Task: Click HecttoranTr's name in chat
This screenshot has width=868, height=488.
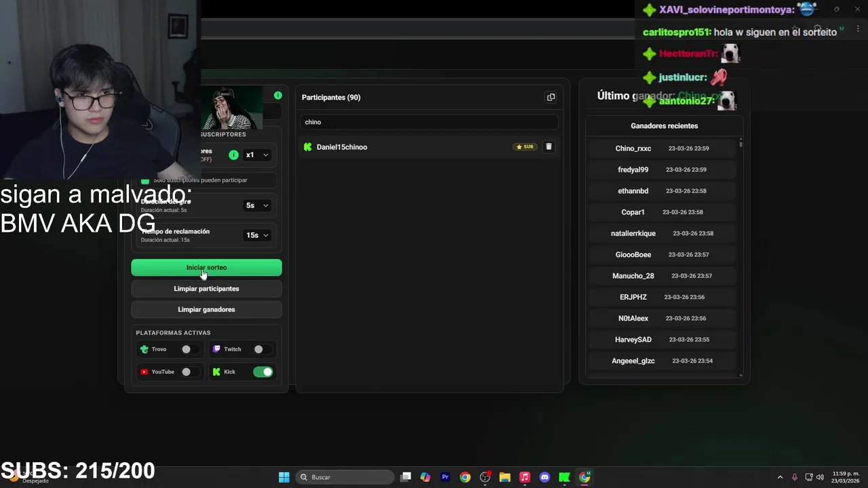Action: (688, 54)
